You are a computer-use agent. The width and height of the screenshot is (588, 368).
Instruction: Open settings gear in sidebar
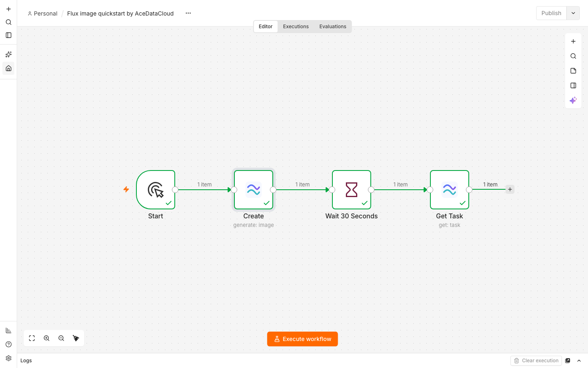click(x=9, y=358)
